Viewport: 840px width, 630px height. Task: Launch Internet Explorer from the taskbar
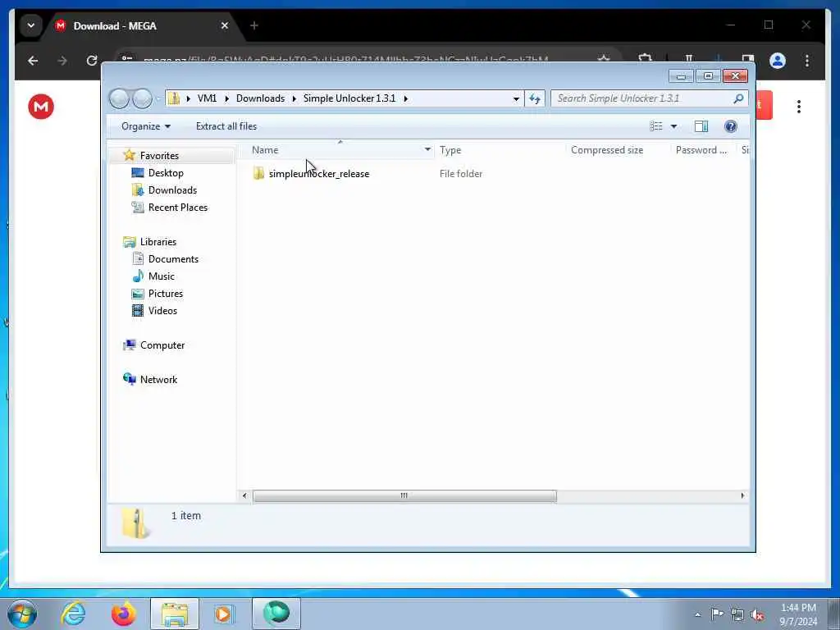(73, 614)
